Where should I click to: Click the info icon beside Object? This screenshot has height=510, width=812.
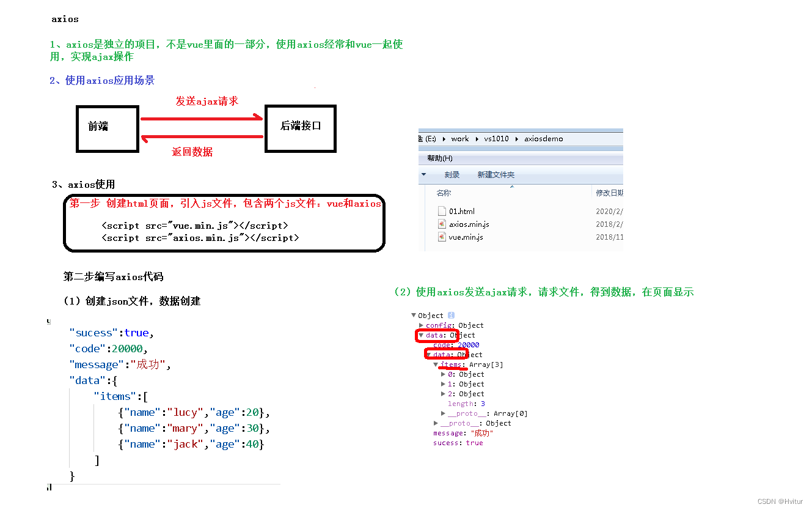point(452,316)
